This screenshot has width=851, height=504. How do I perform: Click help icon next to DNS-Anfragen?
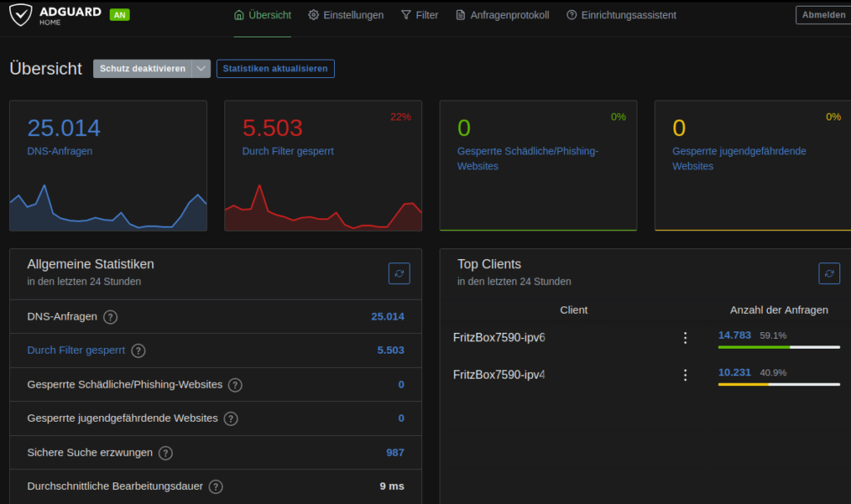pos(111,317)
